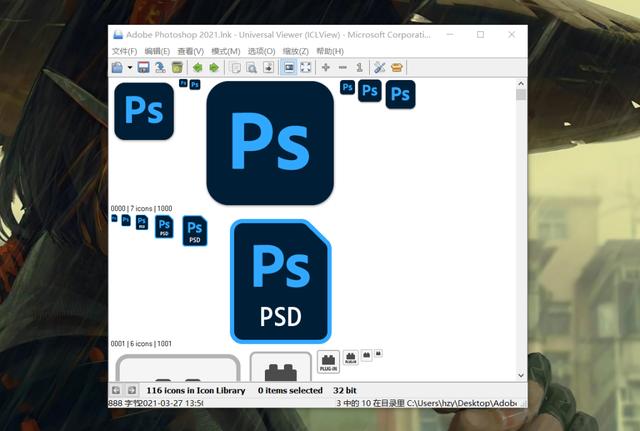Select the medium Ps icon at top left
The width and height of the screenshot is (640, 431).
click(144, 111)
